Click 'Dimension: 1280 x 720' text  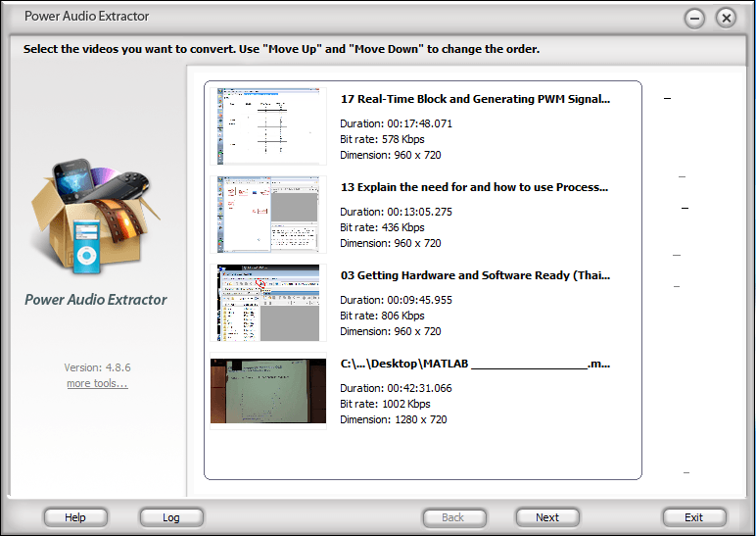click(394, 419)
